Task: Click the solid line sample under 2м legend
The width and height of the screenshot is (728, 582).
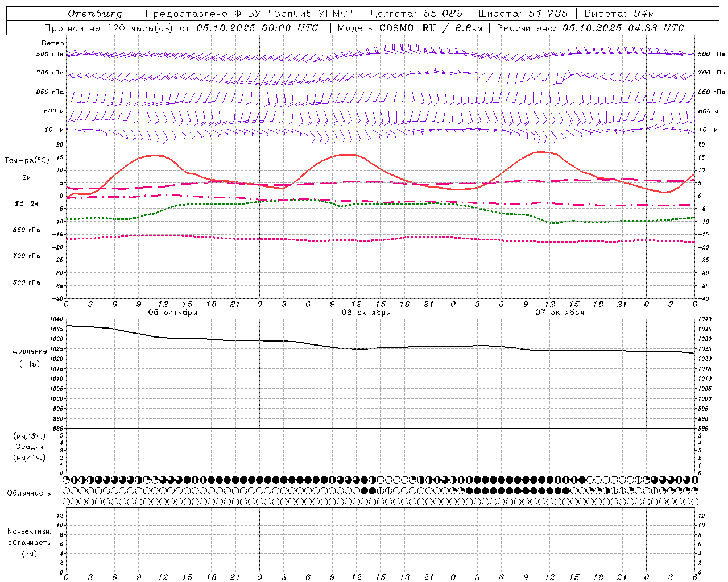Action: [26, 184]
